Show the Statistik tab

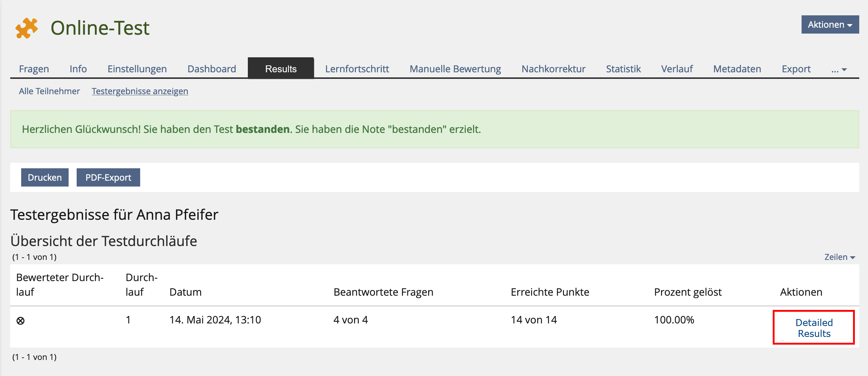point(623,69)
